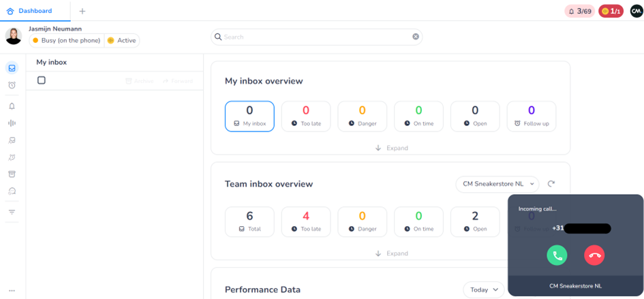The image size is (644, 299).
Task: Open the bell notifications icon in sidebar
Action: (12, 106)
